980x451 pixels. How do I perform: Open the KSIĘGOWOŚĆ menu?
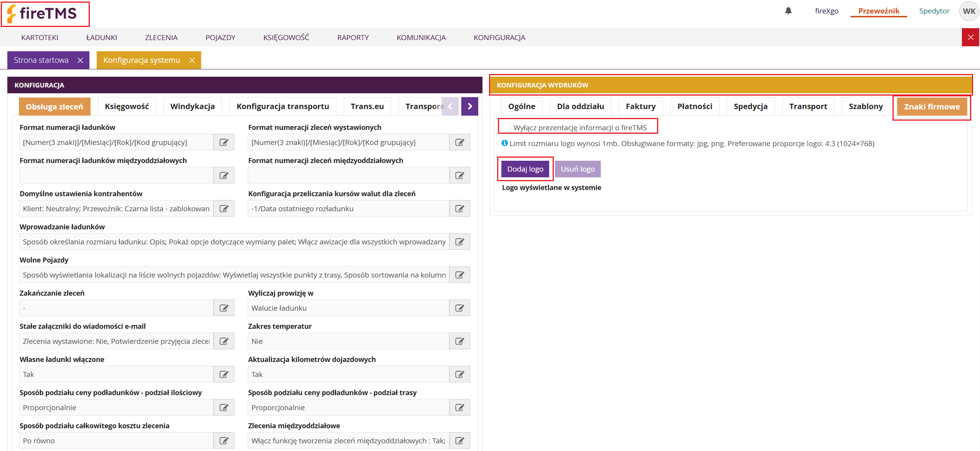(x=286, y=37)
